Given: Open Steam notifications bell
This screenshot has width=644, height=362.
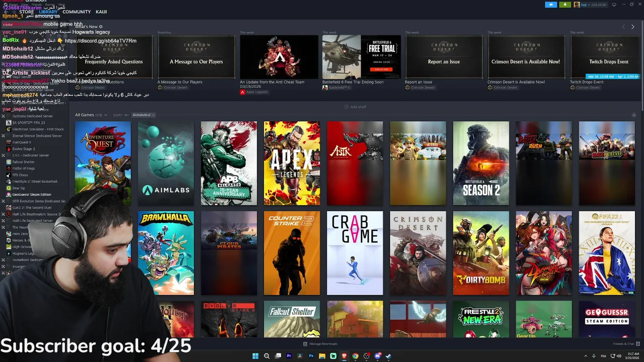Looking at the screenshot, I should tap(565, 5).
